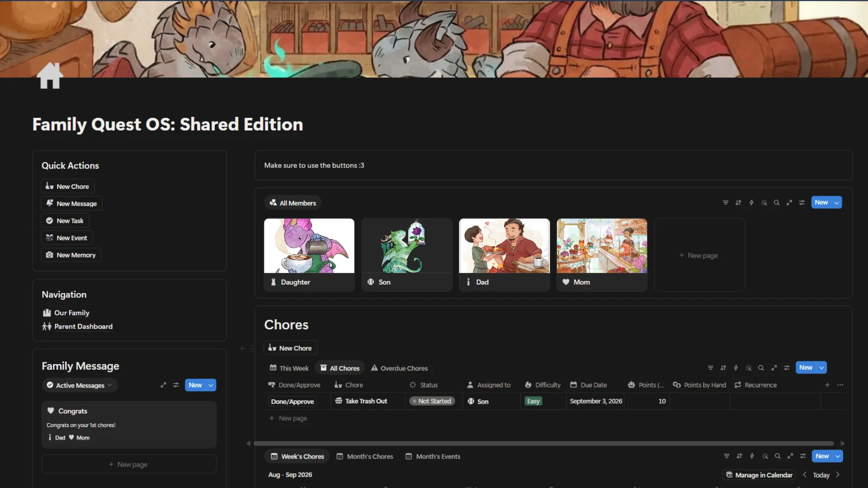Click filter icon in calendar toolbar
Image resolution: width=868 pixels, height=488 pixels.
click(726, 456)
